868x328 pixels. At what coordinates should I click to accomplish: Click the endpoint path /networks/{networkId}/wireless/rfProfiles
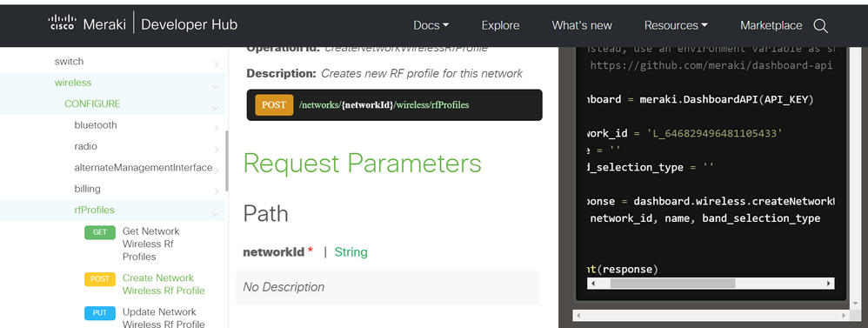coord(384,104)
